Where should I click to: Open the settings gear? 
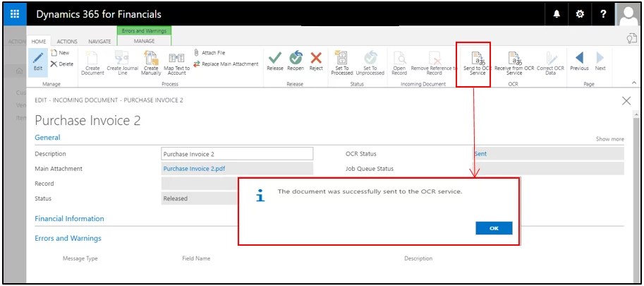coord(580,14)
